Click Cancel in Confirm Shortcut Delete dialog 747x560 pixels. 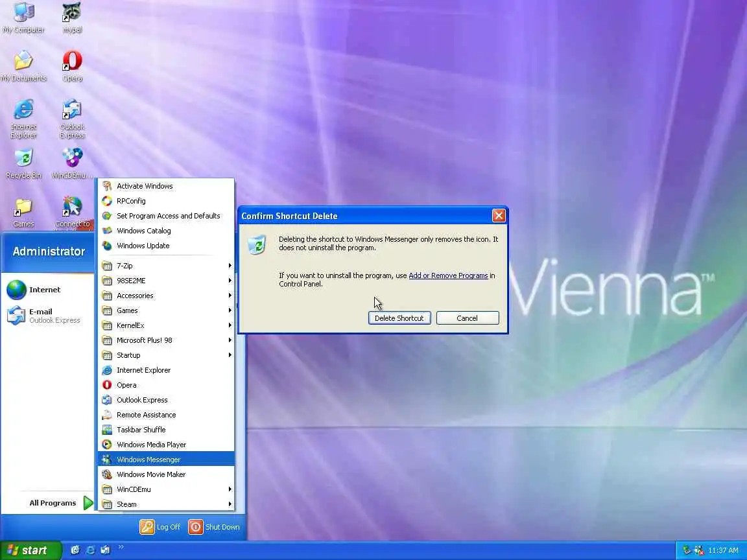(x=468, y=318)
